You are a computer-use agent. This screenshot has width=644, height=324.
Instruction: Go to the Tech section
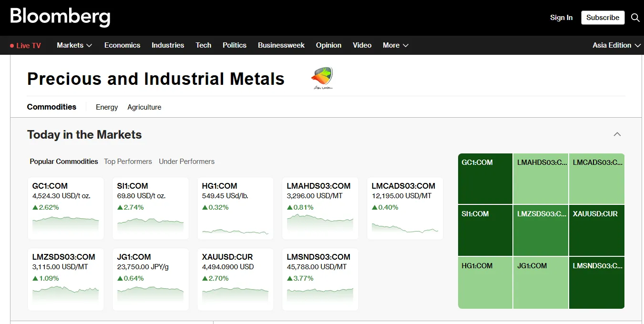204,45
